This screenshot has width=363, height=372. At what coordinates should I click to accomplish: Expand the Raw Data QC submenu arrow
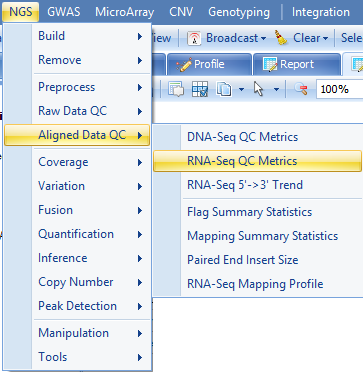140,111
